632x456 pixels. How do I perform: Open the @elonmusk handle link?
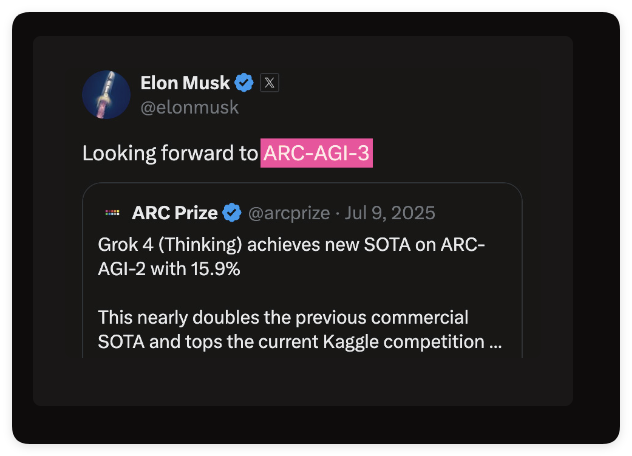pyautogui.click(x=189, y=107)
